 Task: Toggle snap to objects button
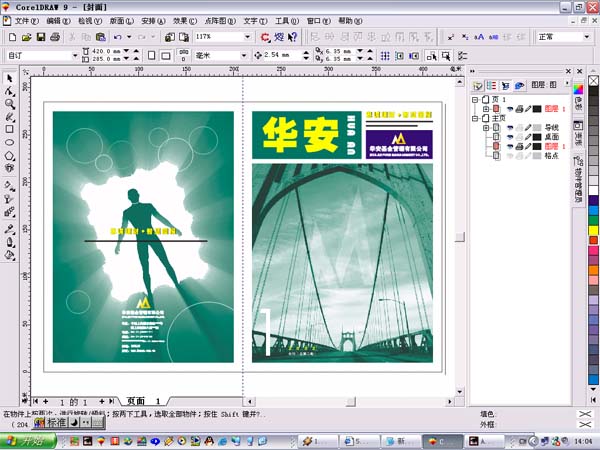[x=414, y=56]
